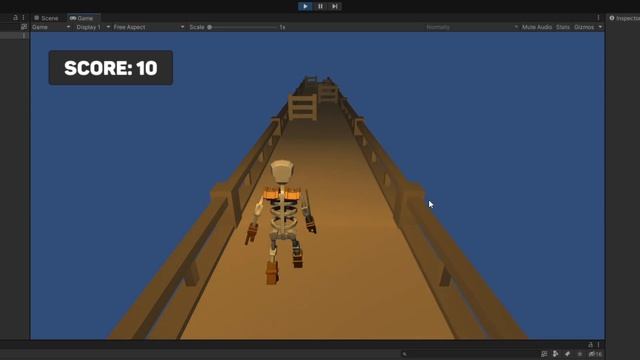The width and height of the screenshot is (640, 360).
Task: Click the lock icon on the left panel
Action: (16, 18)
